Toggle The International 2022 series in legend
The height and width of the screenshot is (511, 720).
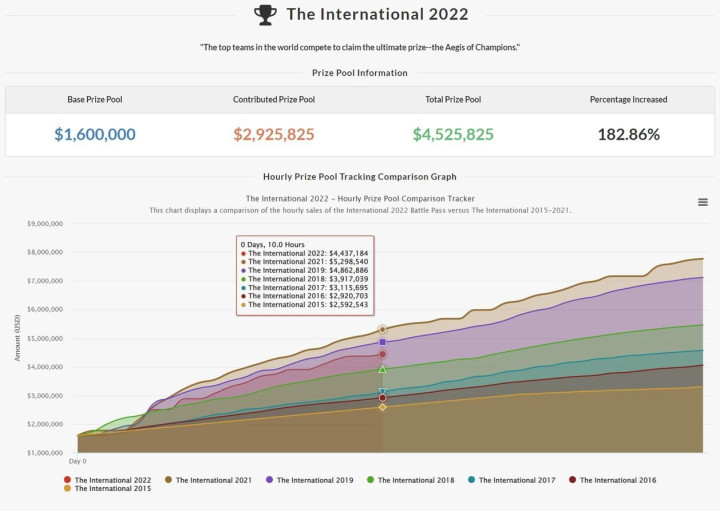(107, 480)
